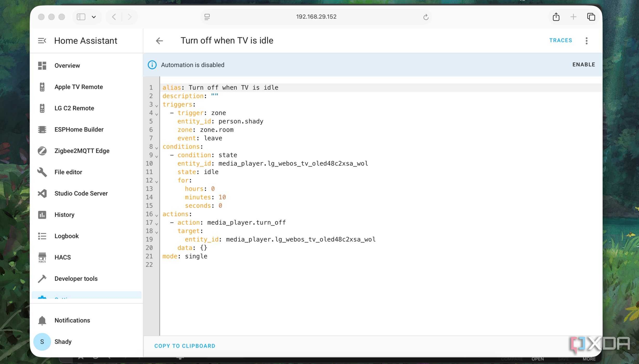Click 'mode: single' line in editor

pos(185,256)
